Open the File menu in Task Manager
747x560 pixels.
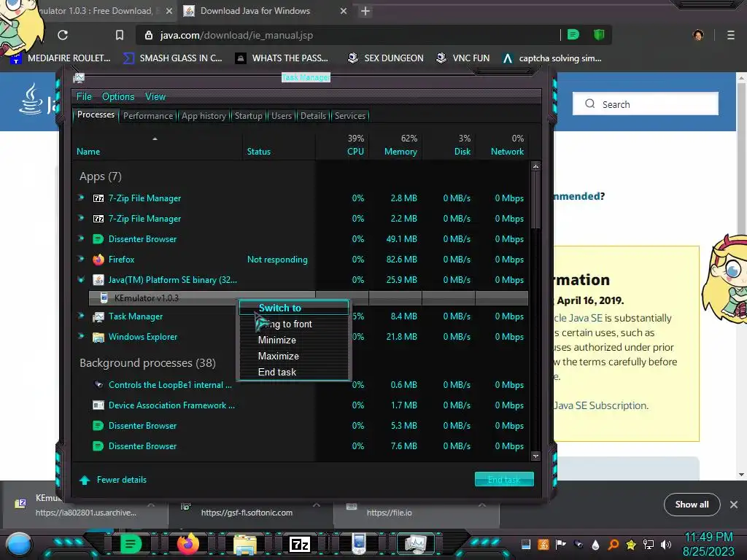pos(84,97)
